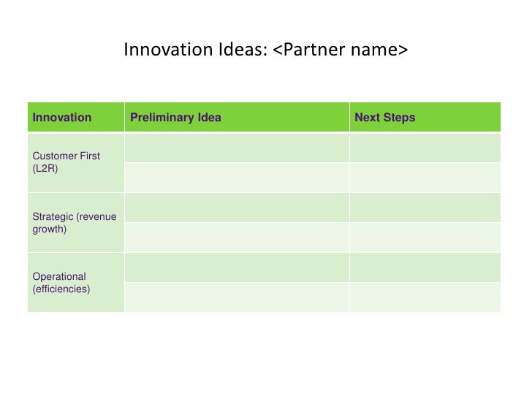Click second Preliminary Idea cell for Strategic row
This screenshot has height=399, width=532.
tap(237, 237)
